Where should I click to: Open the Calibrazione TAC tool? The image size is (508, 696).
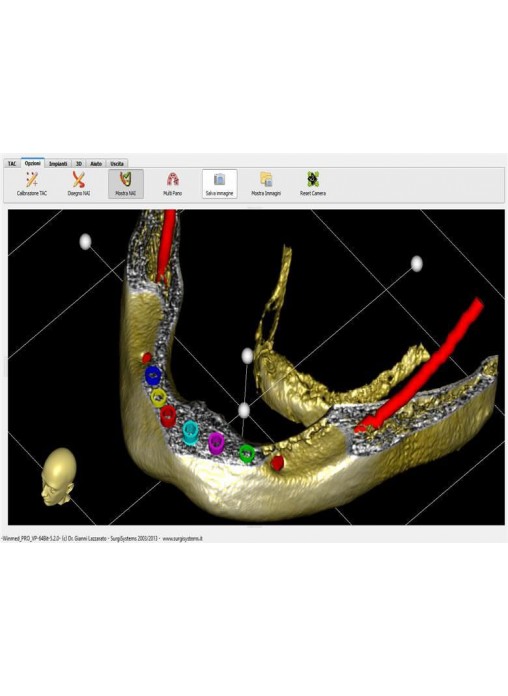point(32,184)
